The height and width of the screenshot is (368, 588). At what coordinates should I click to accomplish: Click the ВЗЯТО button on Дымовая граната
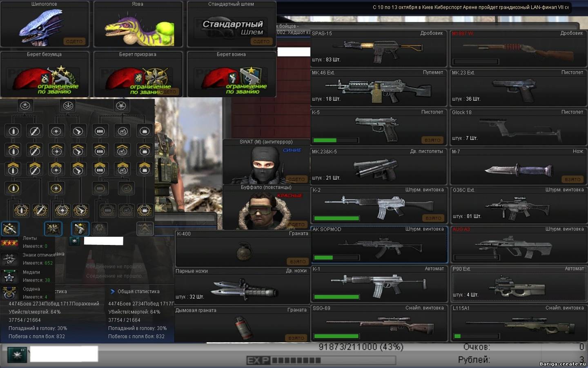pos(296,338)
